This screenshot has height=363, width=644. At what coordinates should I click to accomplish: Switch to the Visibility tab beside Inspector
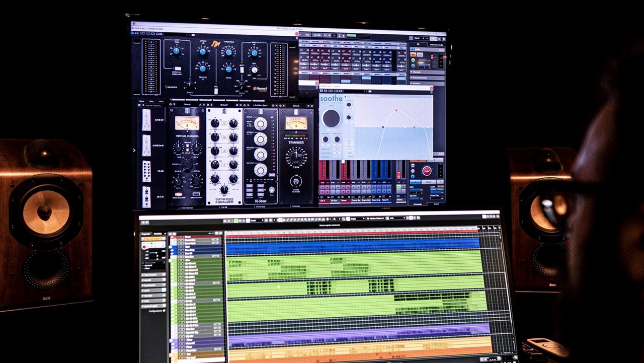click(158, 234)
